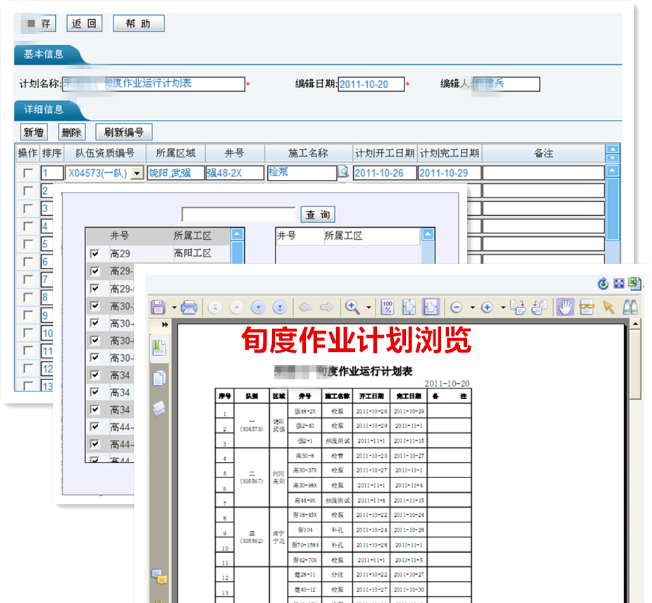
Task: Click the 刷新编号 button
Action: (x=123, y=132)
